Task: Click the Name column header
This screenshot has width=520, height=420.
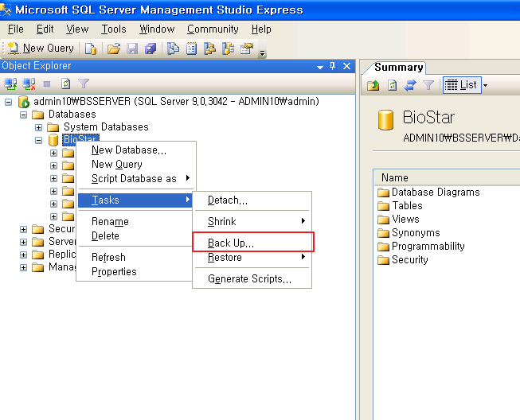Action: [x=447, y=178]
